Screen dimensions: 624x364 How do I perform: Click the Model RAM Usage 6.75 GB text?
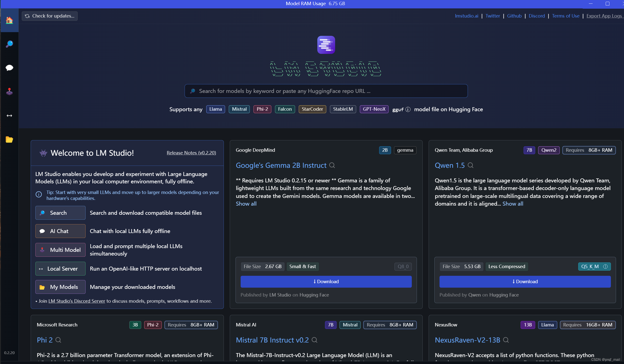(x=315, y=3)
